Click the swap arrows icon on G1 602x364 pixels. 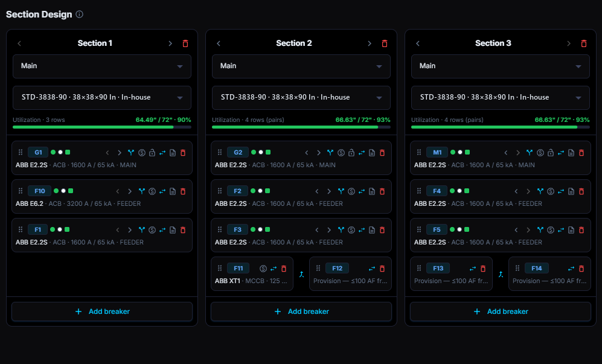162,153
